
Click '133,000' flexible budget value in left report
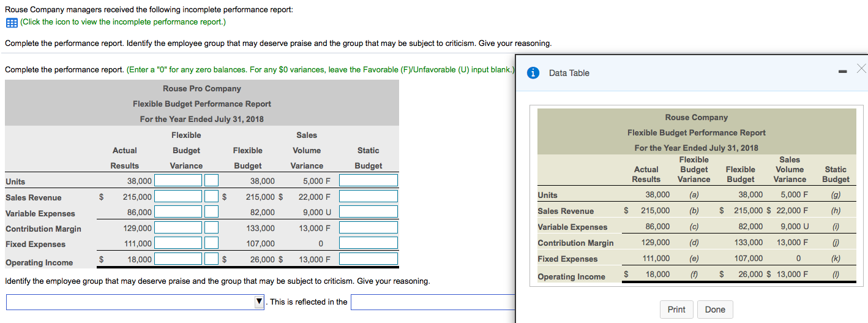260,229
